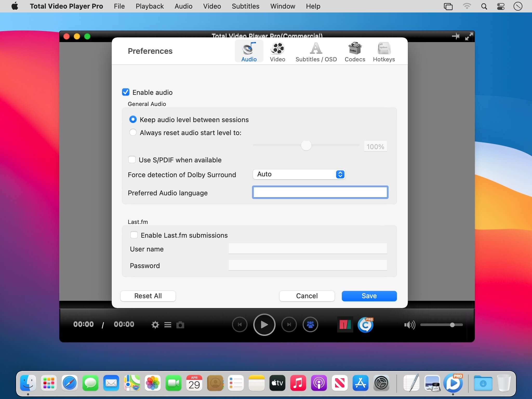Open the playlist list icon
The image size is (532, 399).
pos(168,325)
